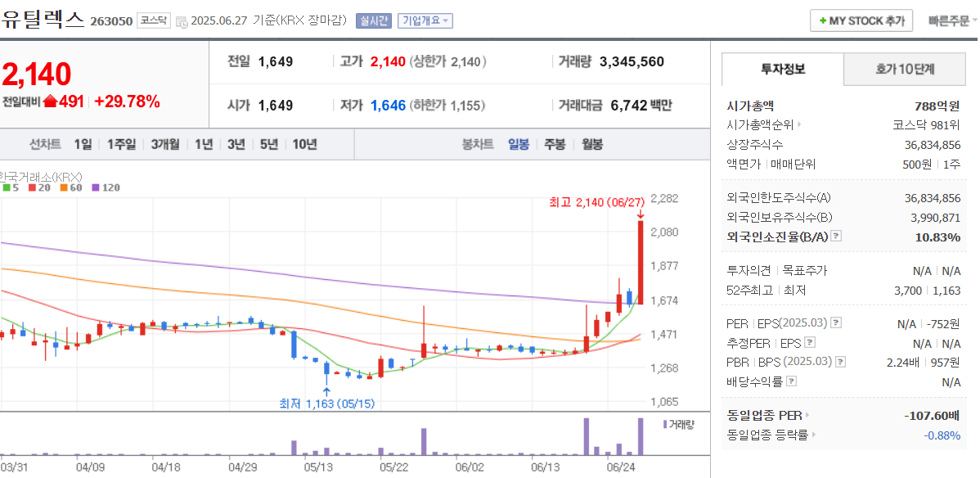This screenshot has height=478, width=980.
Task: Click the arrow next to 동일업종 PER
Action: point(807,415)
